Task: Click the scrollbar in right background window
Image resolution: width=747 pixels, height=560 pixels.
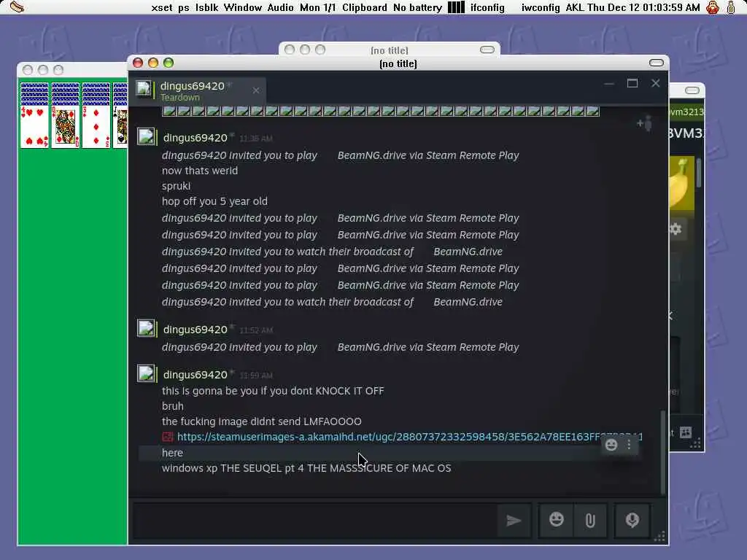Action: pos(699,172)
